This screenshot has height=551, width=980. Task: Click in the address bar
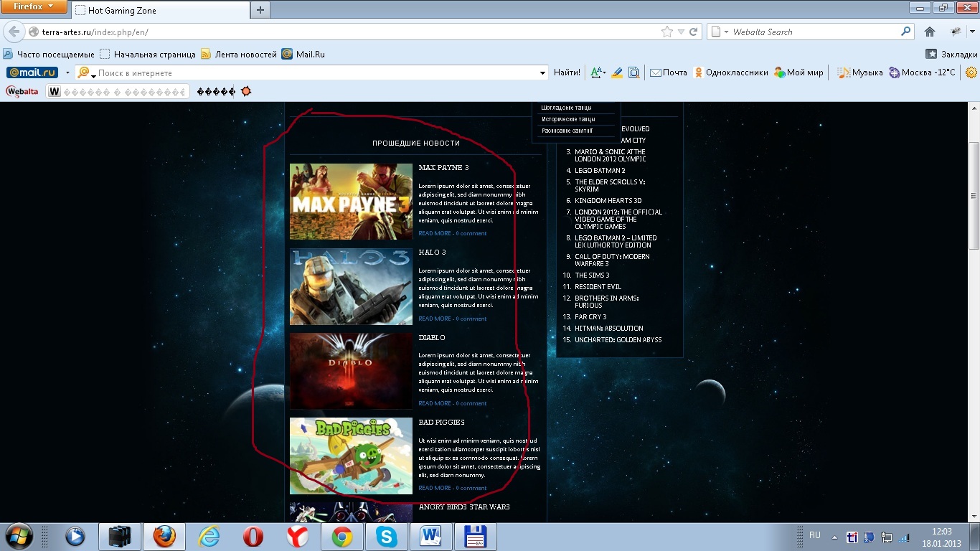click(x=344, y=32)
